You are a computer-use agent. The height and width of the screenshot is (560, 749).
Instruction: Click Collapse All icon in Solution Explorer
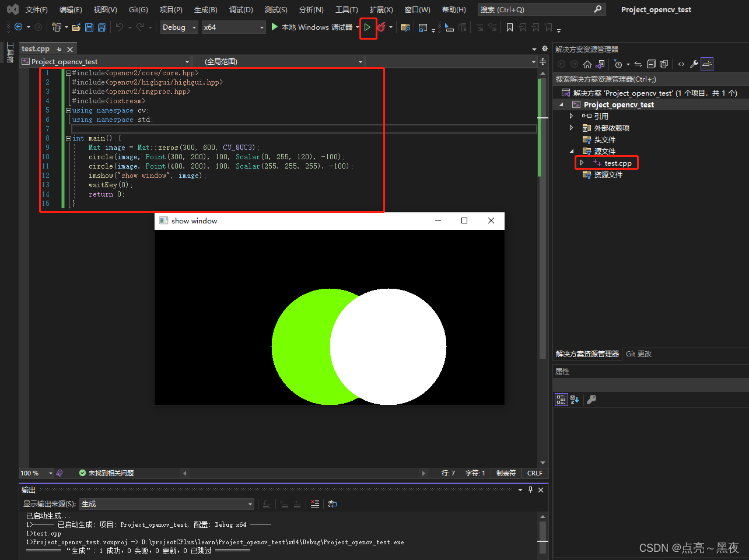651,64
